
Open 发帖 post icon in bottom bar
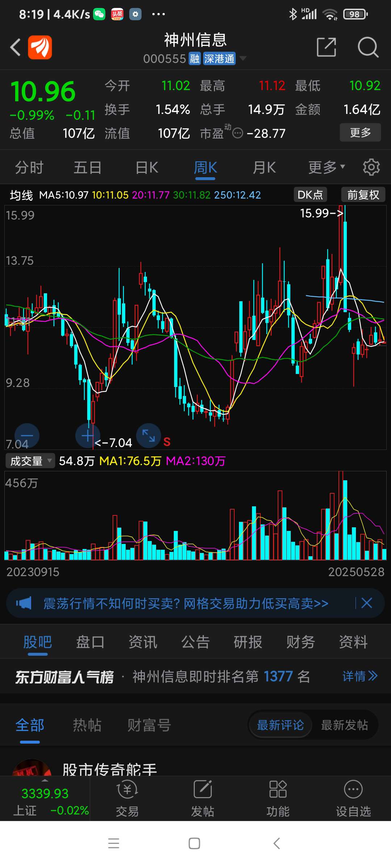203,799
